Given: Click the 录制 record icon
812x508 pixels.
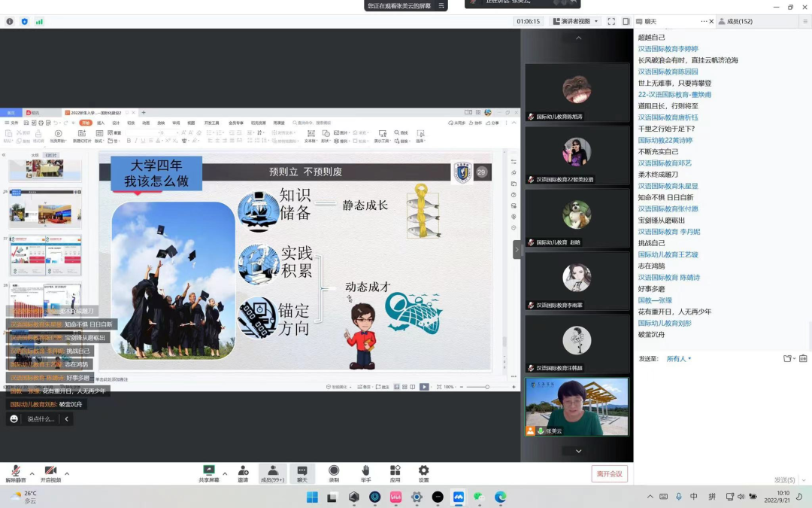Looking at the screenshot, I should [334, 472].
